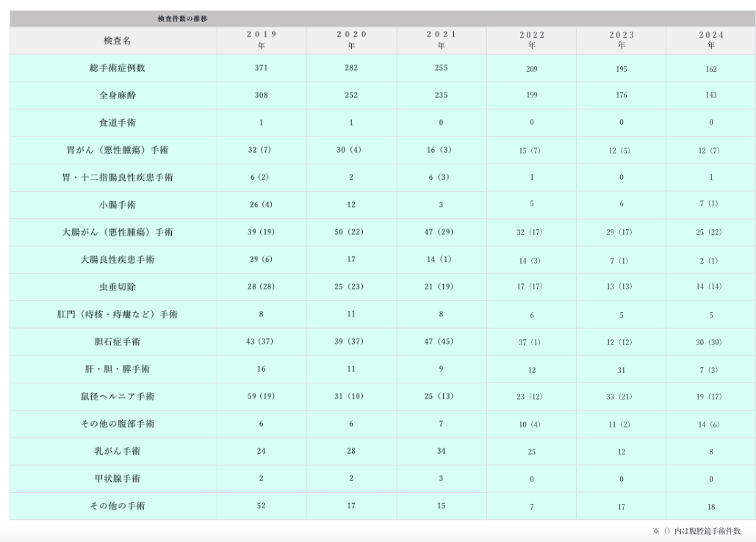The image size is (756, 542).
Task: Click the その他の腹部手術 row label
Action: point(117,424)
